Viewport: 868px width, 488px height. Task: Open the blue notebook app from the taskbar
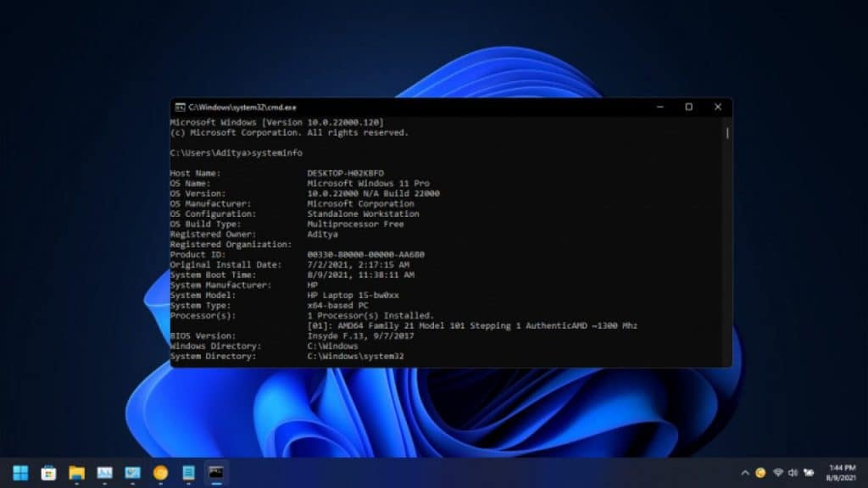[188, 473]
